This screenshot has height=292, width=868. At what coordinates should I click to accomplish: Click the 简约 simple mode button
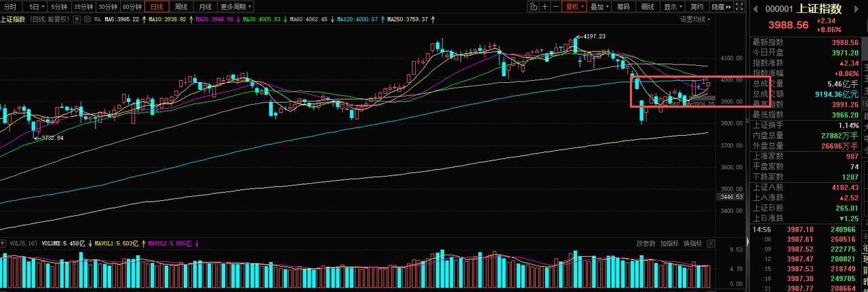pyautogui.click(x=697, y=7)
